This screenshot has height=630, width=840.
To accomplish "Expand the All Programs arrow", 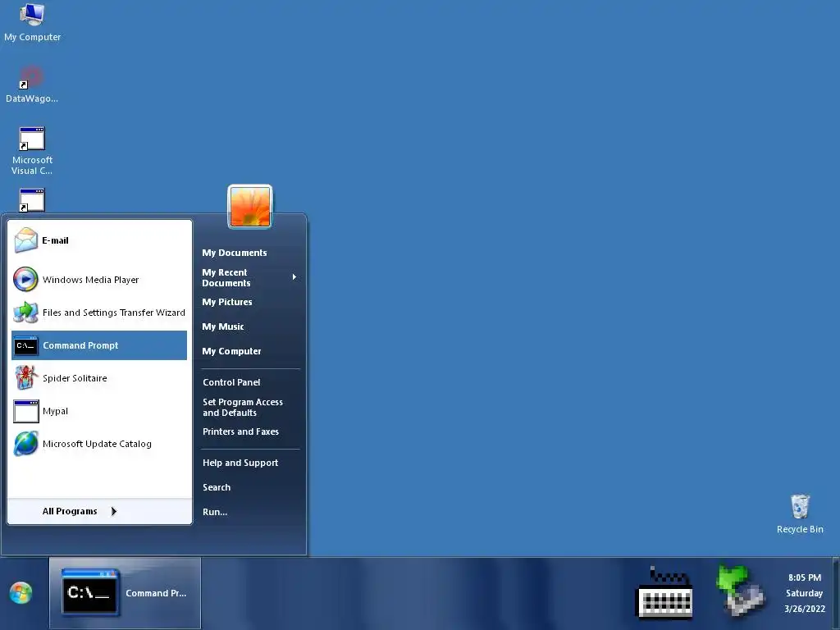I will click(x=113, y=511).
